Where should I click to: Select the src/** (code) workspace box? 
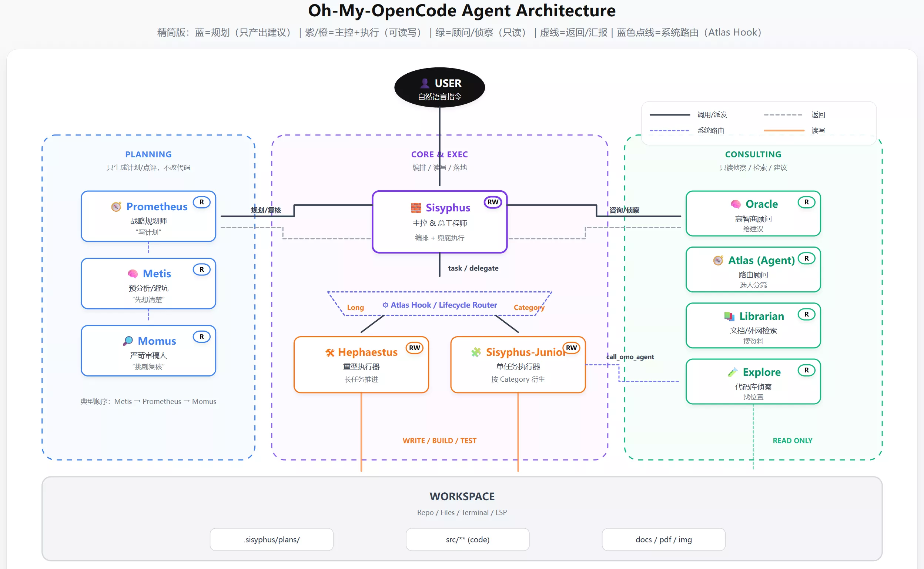click(x=467, y=539)
